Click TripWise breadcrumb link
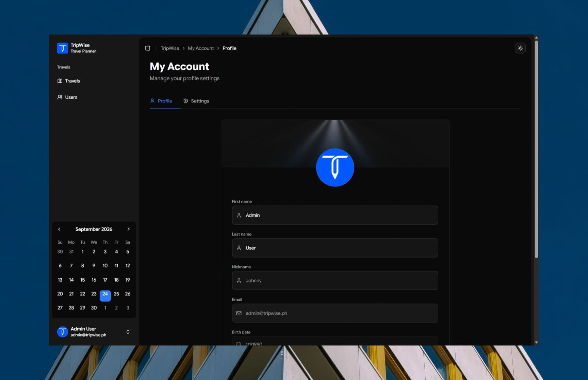Screen dimensions: 588x380 [x=170, y=48]
